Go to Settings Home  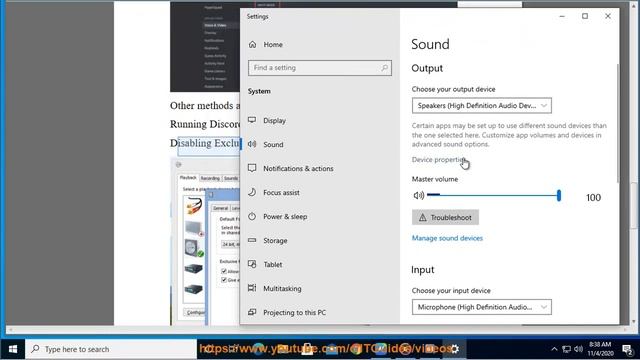click(x=265, y=44)
